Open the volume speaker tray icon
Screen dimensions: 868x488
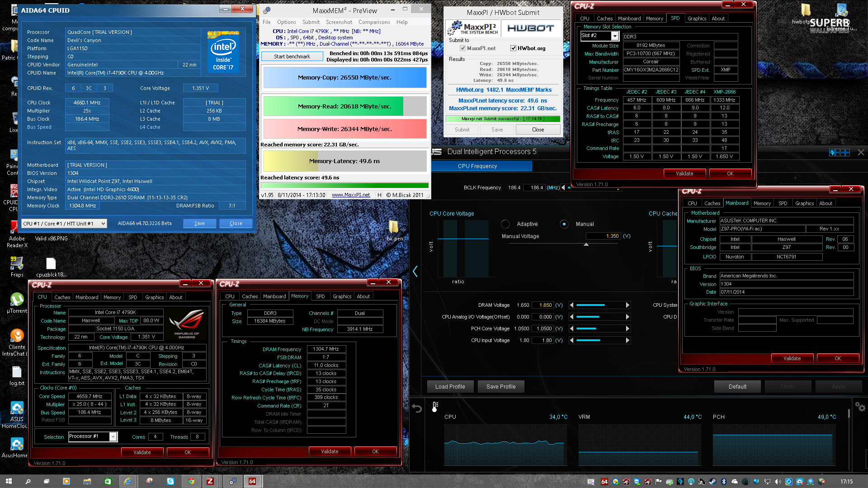778,482
